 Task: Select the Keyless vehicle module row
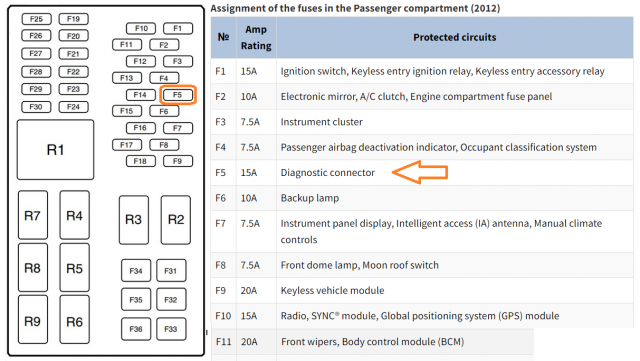[x=422, y=290]
